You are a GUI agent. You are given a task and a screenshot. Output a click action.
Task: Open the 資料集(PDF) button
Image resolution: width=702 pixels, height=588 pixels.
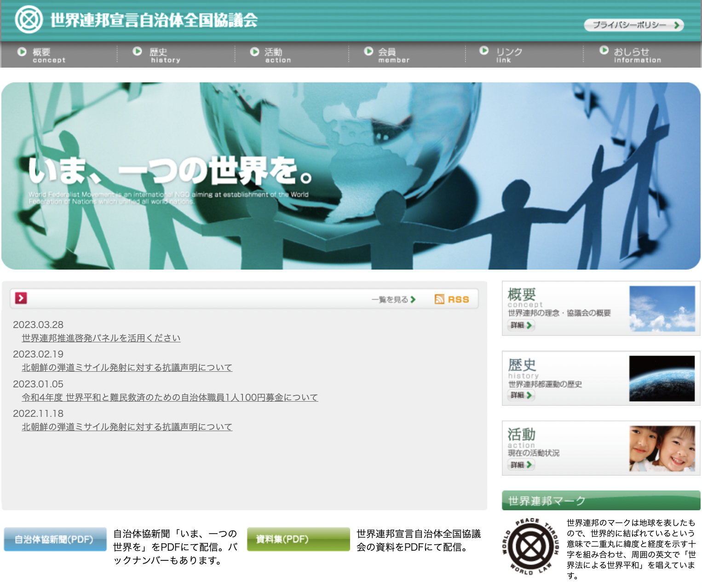click(299, 539)
